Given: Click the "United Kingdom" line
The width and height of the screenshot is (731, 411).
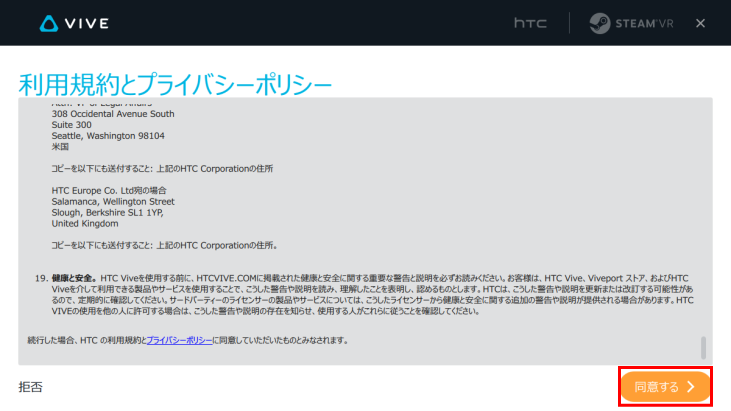Looking at the screenshot, I should pyautogui.click(x=85, y=224).
